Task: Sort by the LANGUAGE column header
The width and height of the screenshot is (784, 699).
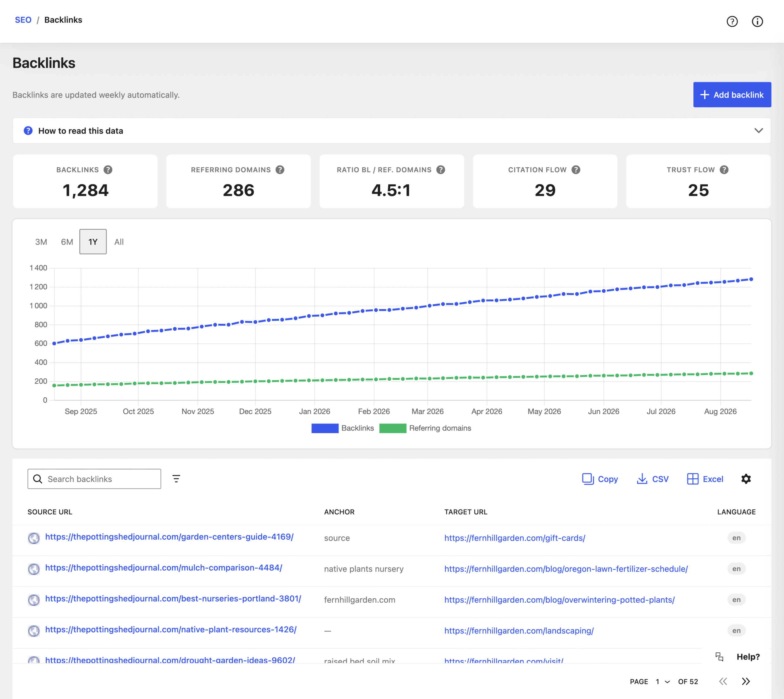Action: click(x=737, y=512)
